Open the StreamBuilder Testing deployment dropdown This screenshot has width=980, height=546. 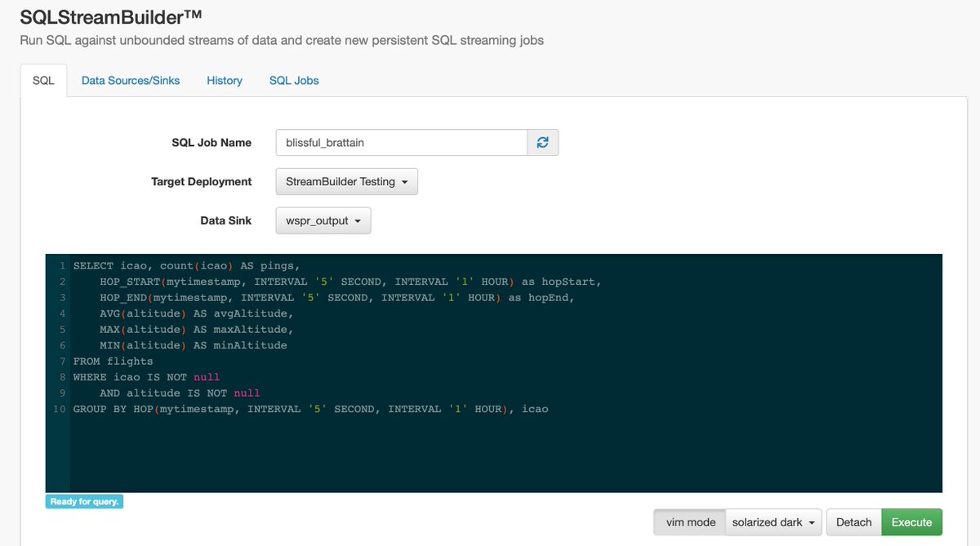click(346, 181)
